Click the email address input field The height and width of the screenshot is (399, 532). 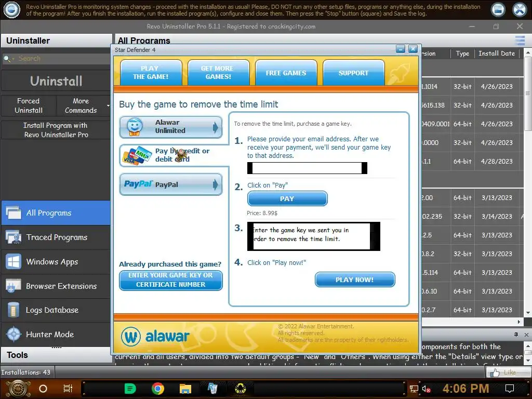pos(307,168)
